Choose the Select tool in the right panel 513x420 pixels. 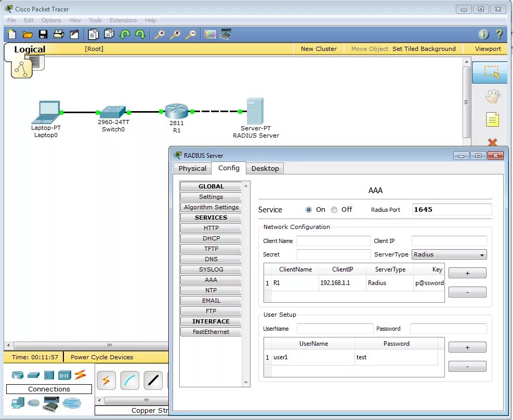point(491,72)
